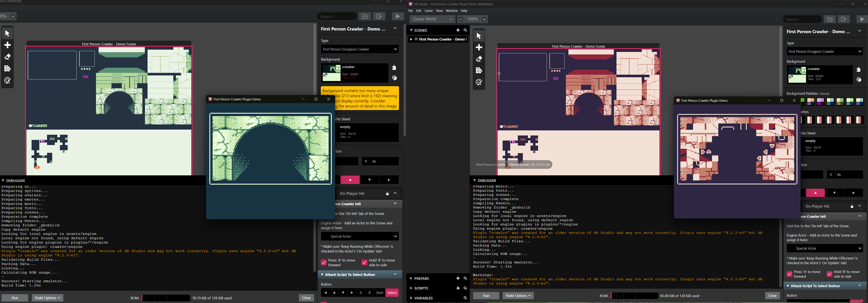Toggle the 'Start' option in the Button row
Viewport: 868px width, 303px height.
tap(379, 292)
